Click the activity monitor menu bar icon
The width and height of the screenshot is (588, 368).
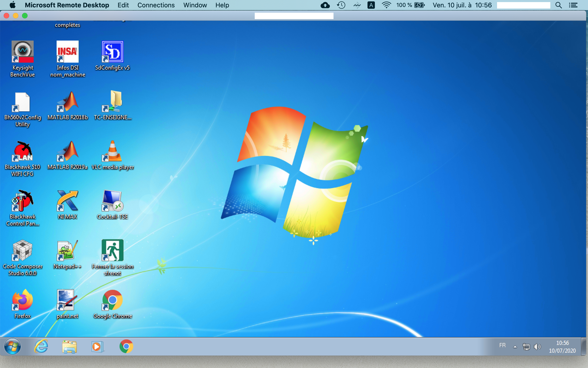click(x=357, y=5)
